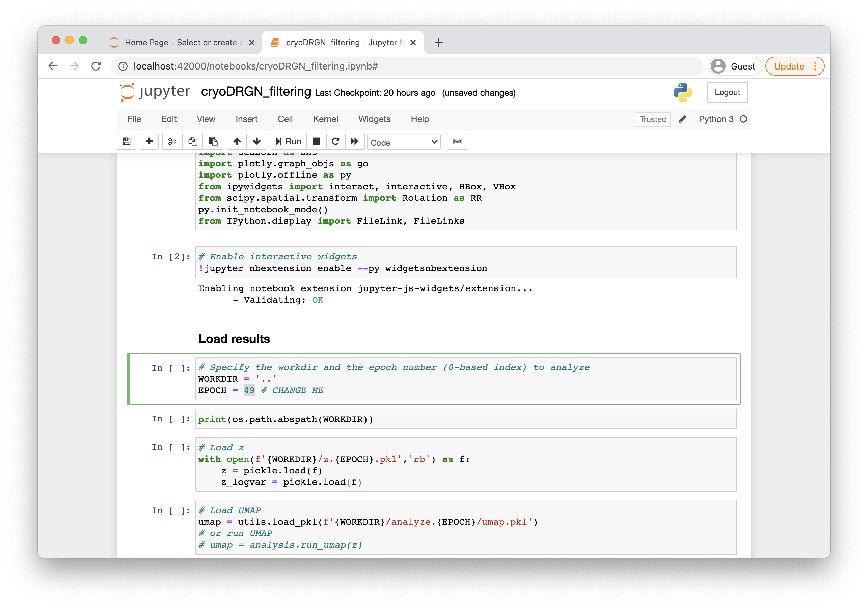Open the Help menu

tap(419, 119)
